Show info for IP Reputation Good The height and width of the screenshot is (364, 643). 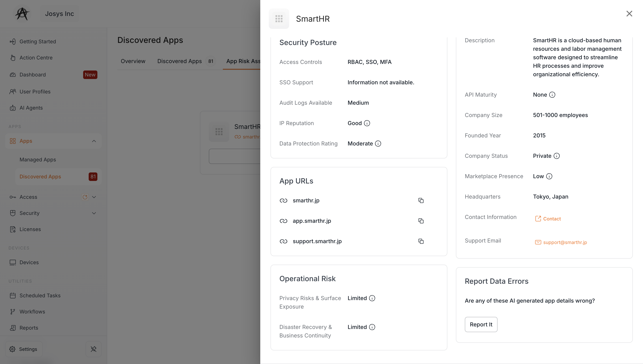[367, 123]
